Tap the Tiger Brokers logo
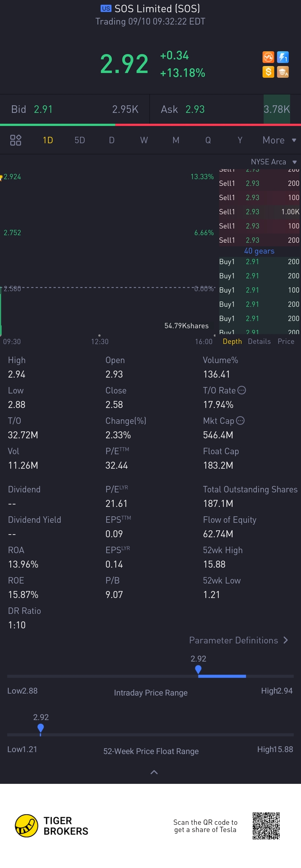301x868 pixels. pyautogui.click(x=52, y=826)
